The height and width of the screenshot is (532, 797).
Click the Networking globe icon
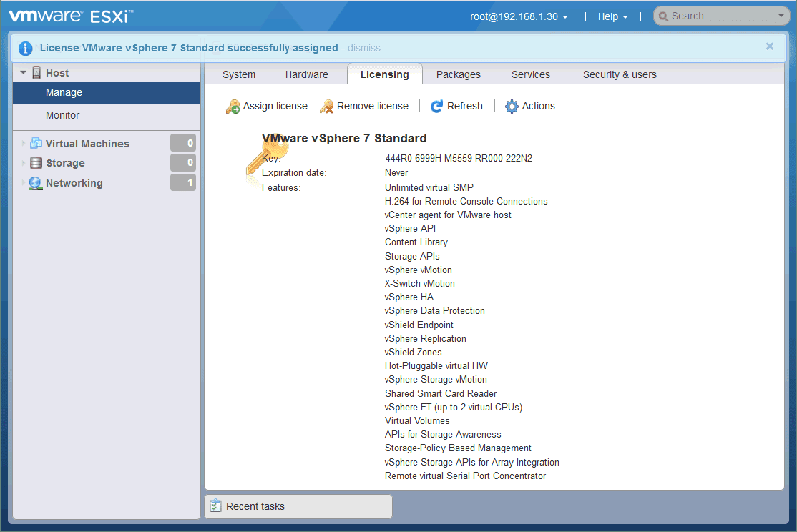pyautogui.click(x=36, y=183)
